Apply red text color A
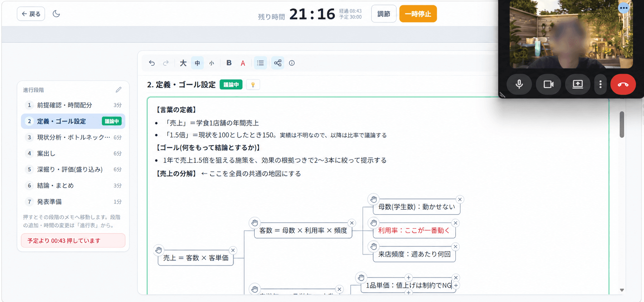This screenshot has height=302, width=644. point(243,63)
